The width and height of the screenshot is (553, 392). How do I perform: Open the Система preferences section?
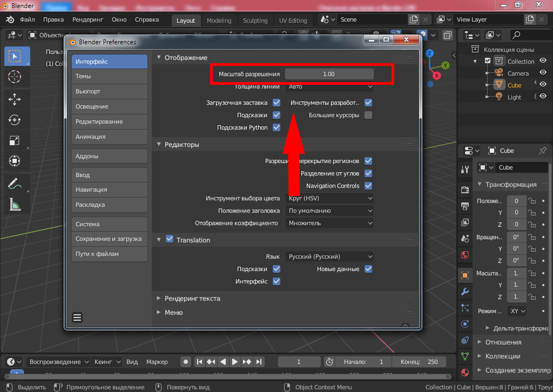click(x=110, y=224)
